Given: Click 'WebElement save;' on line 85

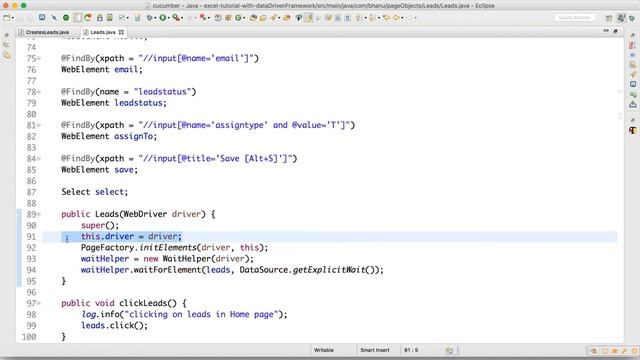Looking at the screenshot, I should 100,170.
